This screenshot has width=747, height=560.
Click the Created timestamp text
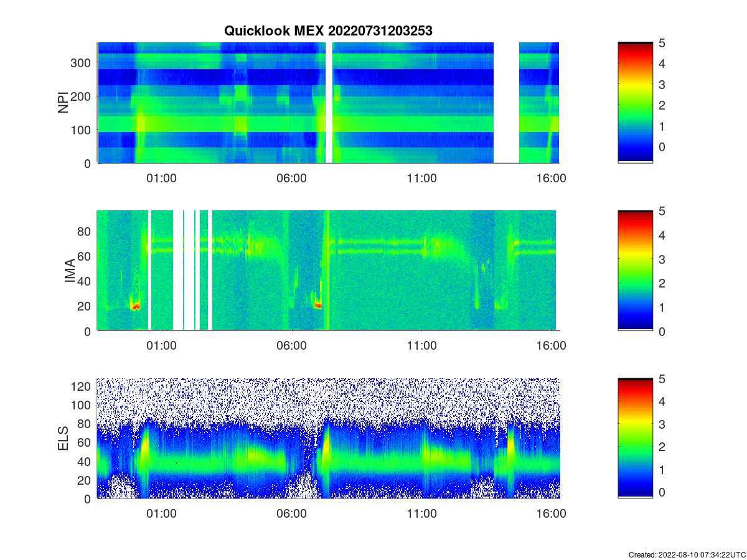(x=686, y=554)
